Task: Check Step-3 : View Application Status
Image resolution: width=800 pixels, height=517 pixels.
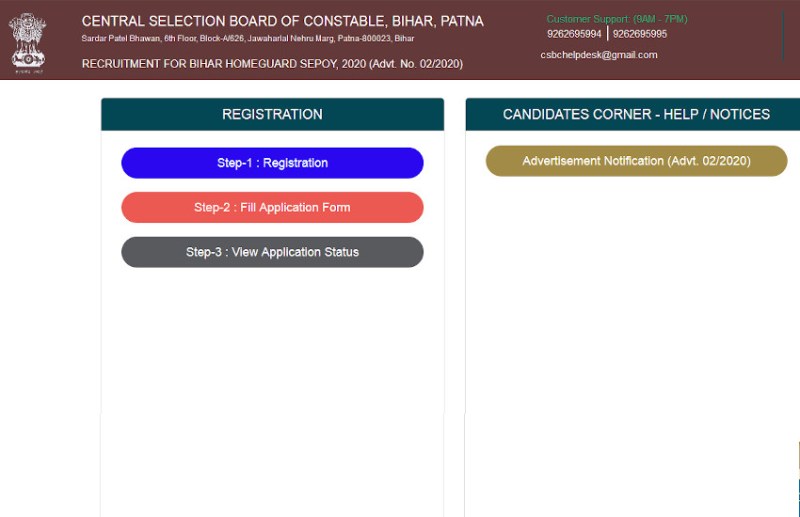Action: tap(272, 252)
